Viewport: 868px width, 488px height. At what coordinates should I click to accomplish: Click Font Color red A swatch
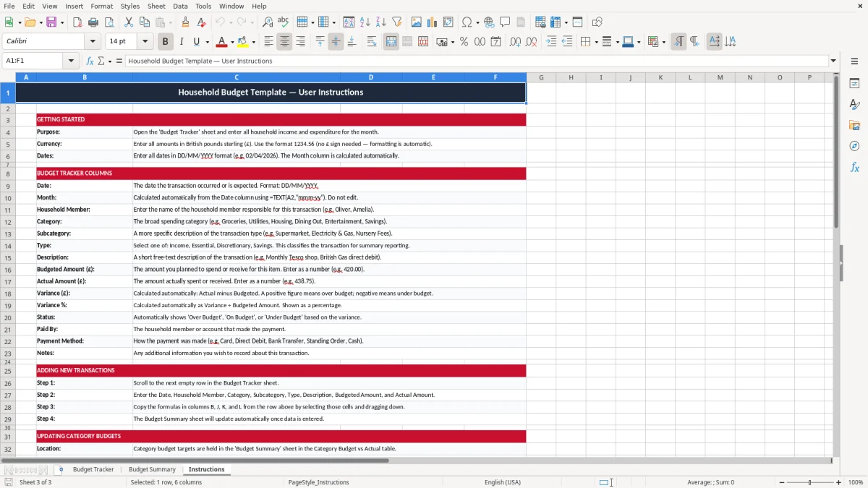coord(221,42)
